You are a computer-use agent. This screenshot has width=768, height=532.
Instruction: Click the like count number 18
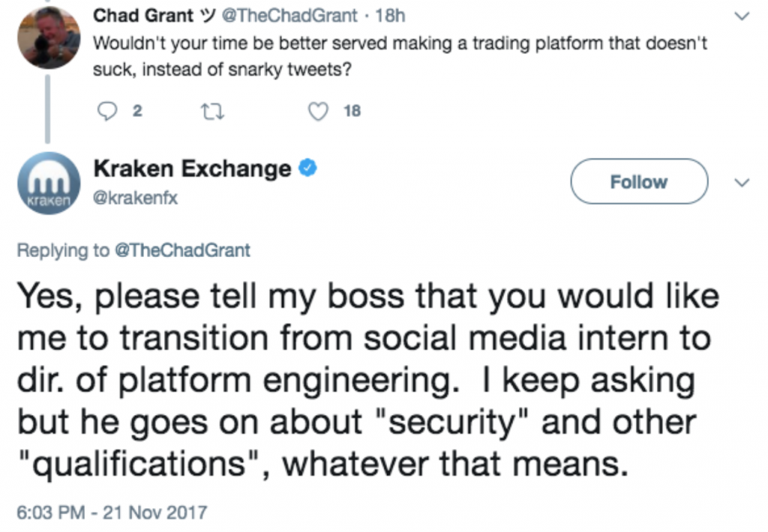[352, 111]
